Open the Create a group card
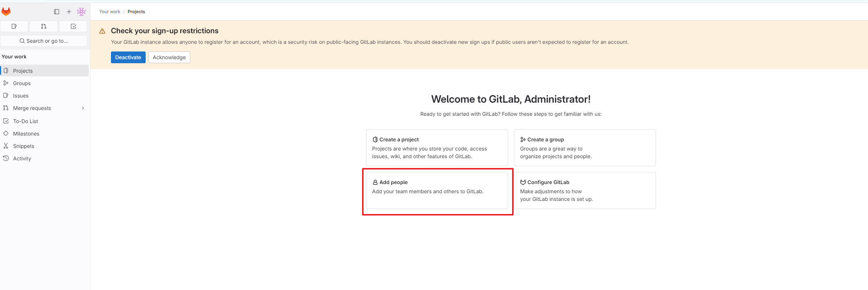 coord(585,148)
